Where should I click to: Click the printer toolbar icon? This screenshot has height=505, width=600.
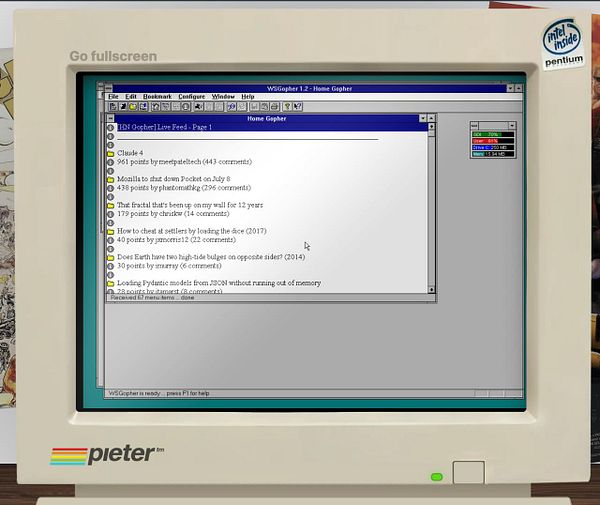[274, 107]
